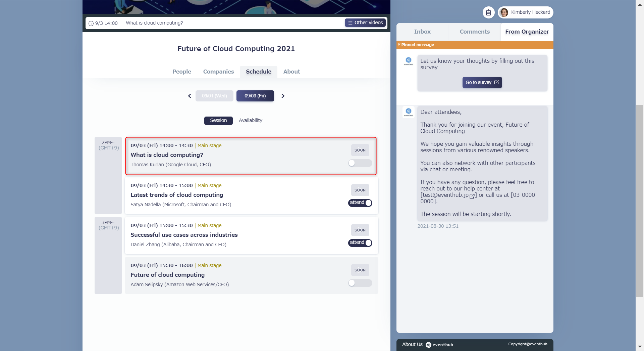Image resolution: width=644 pixels, height=351 pixels.
Task: Select date 09/03 (Fri)
Action: (x=255, y=96)
